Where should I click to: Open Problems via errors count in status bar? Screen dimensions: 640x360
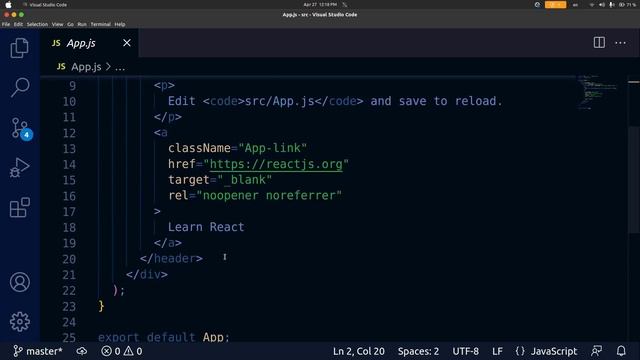[x=111, y=351]
